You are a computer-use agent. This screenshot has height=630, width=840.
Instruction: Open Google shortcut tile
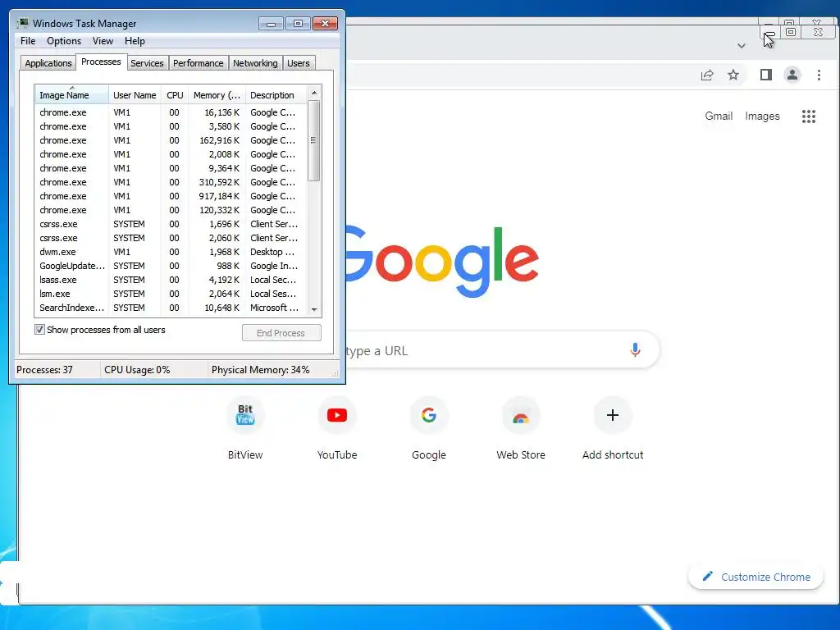(x=428, y=429)
